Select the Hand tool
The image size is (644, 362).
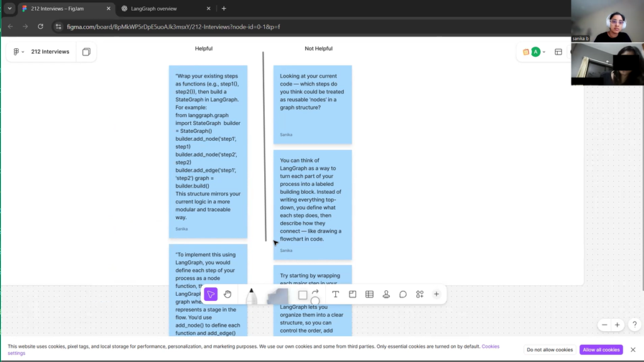(228, 294)
